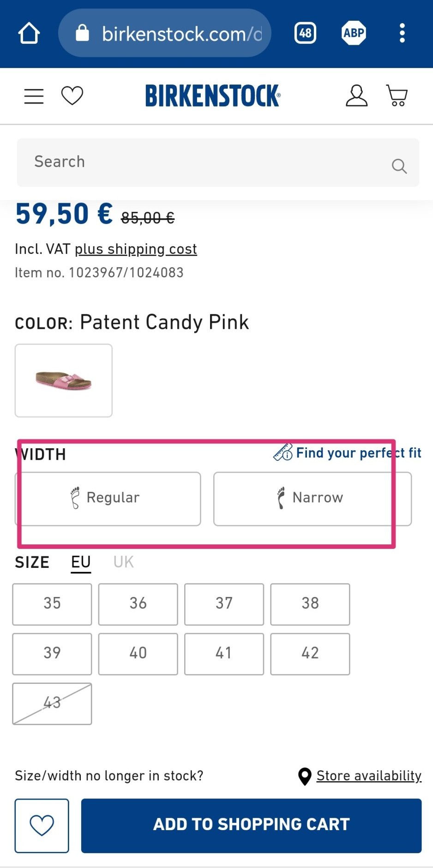Select the Regular width option

108,499
